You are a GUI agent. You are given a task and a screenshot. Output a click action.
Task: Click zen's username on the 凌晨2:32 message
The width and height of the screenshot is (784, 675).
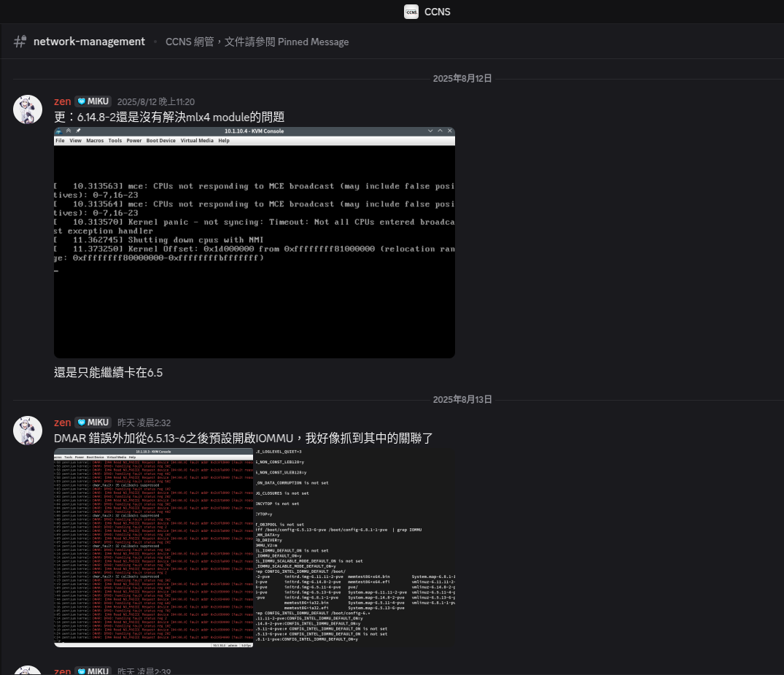[63, 423]
